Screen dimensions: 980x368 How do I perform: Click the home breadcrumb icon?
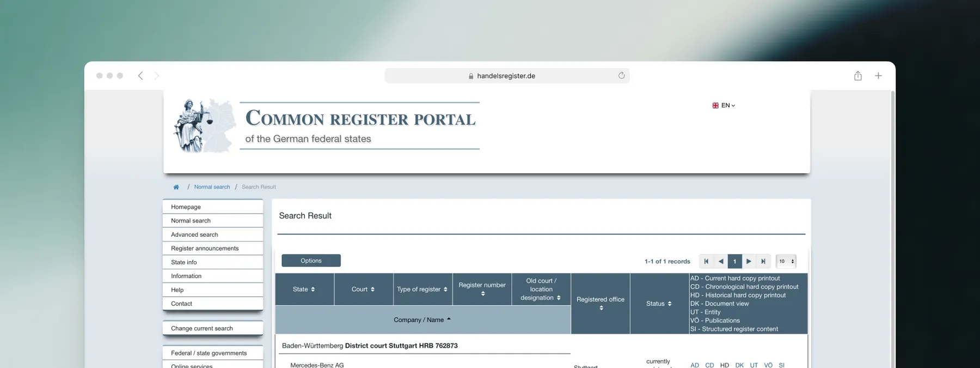[x=176, y=187]
